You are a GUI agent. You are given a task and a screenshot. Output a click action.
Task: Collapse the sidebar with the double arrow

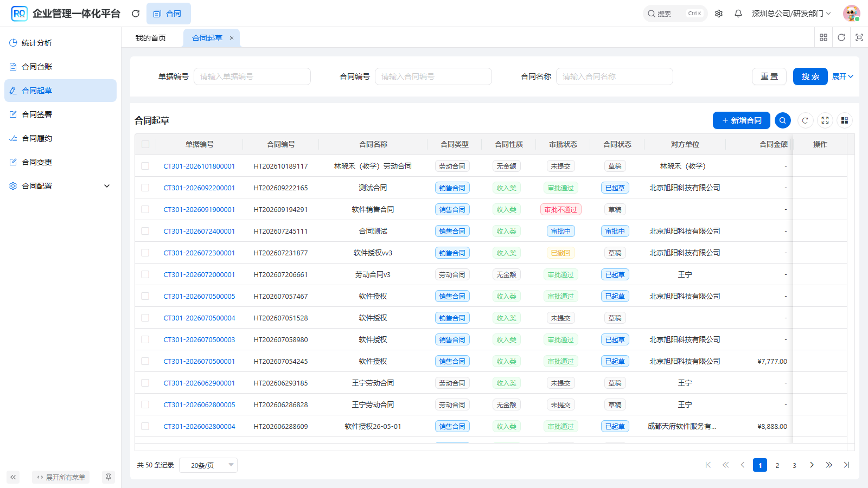pos(13,477)
